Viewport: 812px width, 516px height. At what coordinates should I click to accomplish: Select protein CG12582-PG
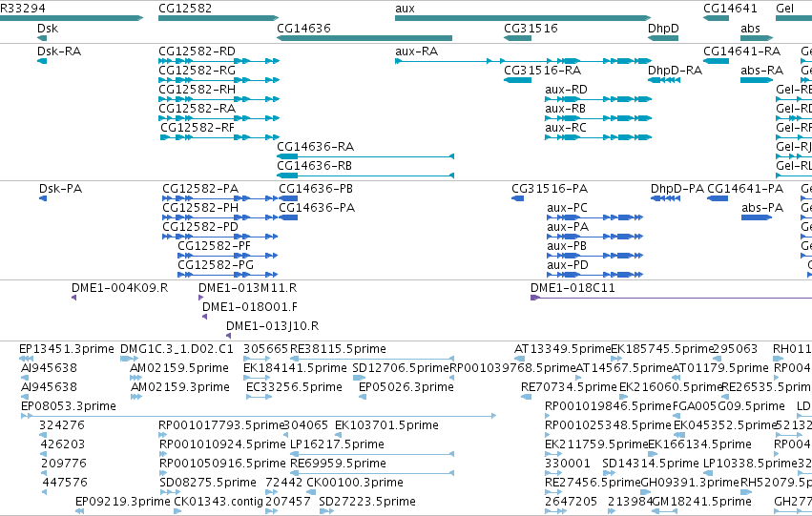pyautogui.click(x=216, y=265)
